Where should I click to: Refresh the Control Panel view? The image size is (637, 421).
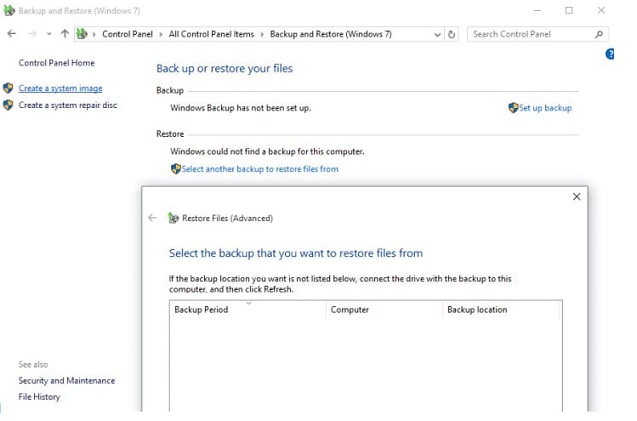[x=451, y=35]
